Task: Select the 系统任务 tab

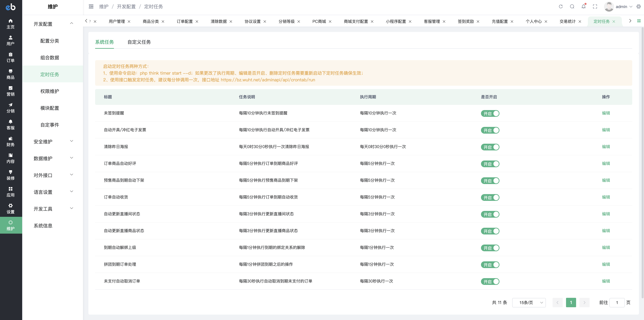Action: pos(104,42)
